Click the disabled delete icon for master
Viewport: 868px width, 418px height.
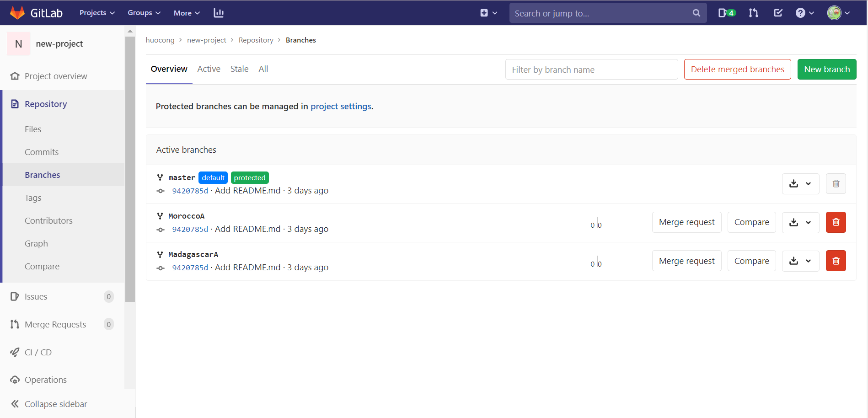(x=836, y=183)
